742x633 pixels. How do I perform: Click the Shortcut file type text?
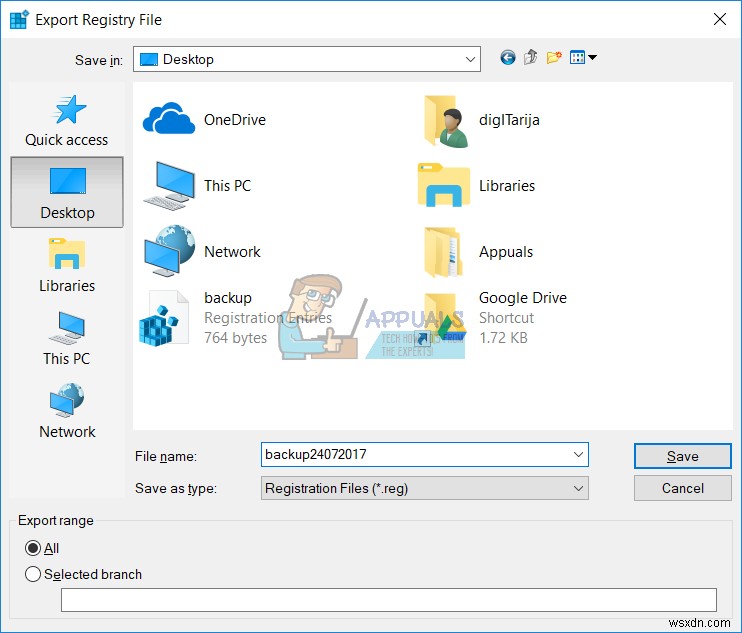pos(506,318)
